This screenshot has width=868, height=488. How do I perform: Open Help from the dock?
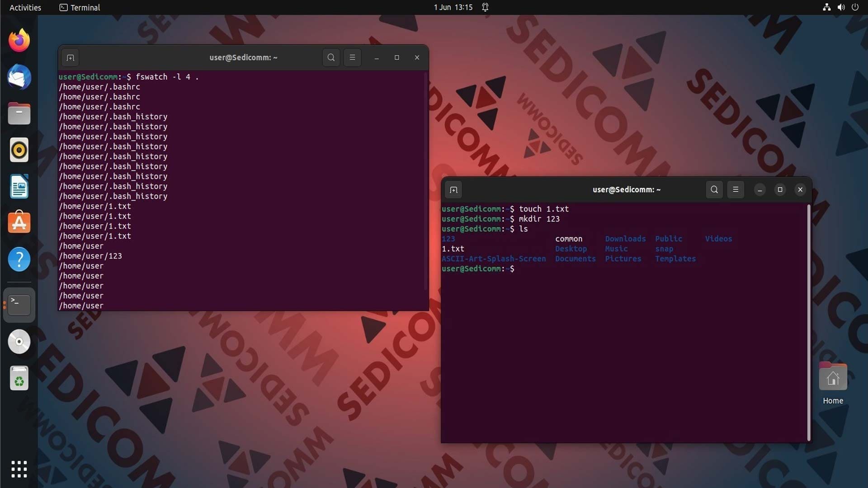pyautogui.click(x=19, y=259)
